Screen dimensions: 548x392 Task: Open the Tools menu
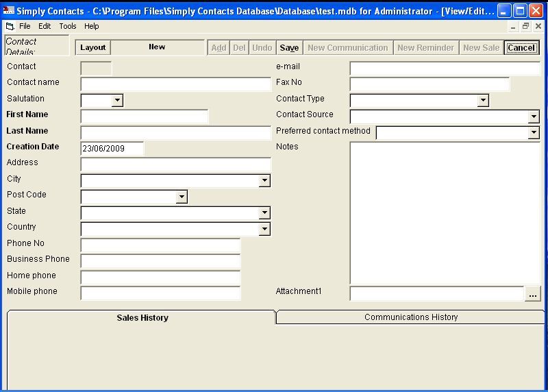67,26
